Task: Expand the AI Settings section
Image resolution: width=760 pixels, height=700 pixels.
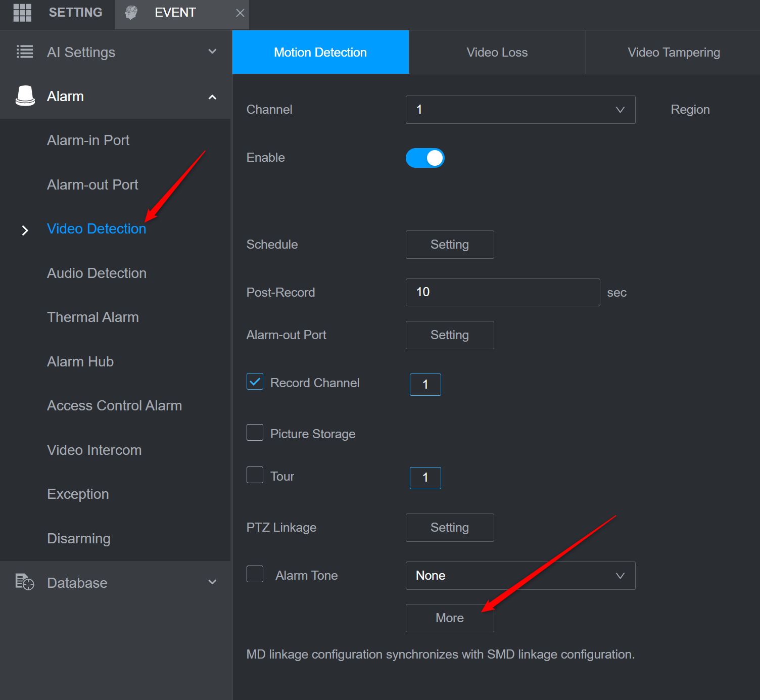Action: click(x=212, y=52)
